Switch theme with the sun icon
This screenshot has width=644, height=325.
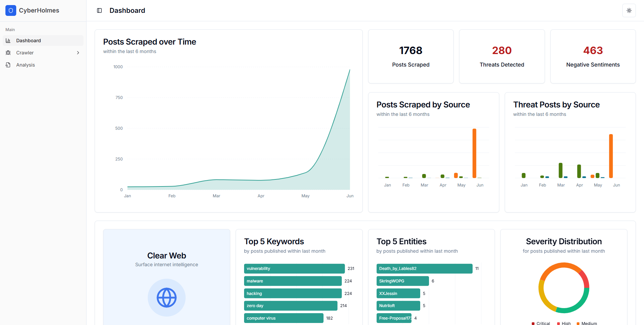629,10
